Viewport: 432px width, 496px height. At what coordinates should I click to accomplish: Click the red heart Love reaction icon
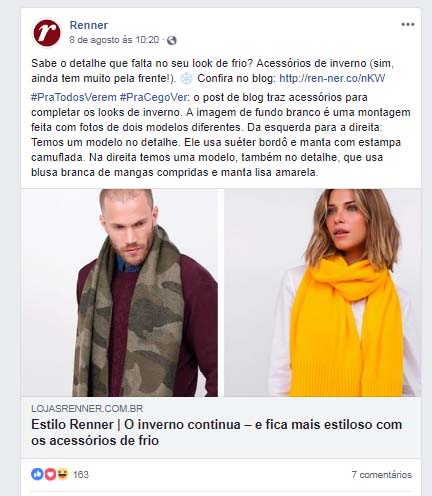(50, 474)
